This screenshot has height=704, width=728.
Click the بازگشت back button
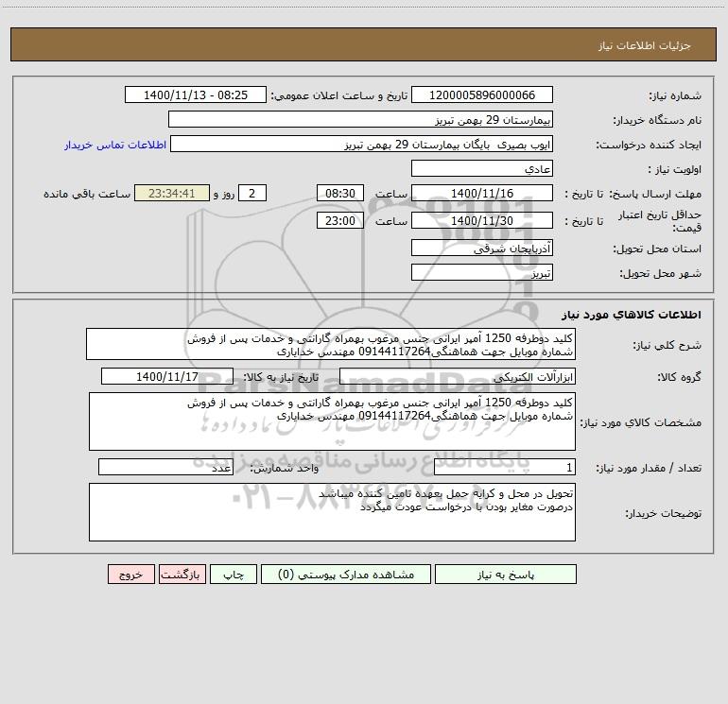click(182, 575)
